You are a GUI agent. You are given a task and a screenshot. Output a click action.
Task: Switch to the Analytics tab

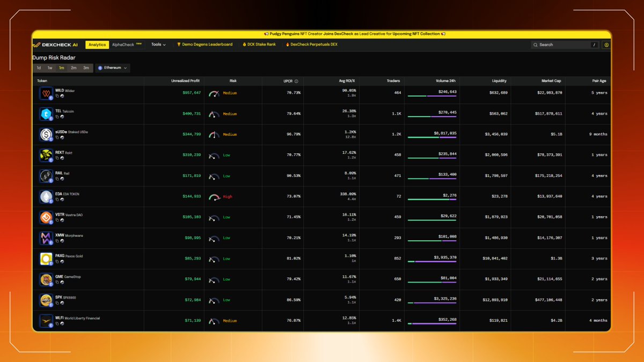[x=97, y=45]
